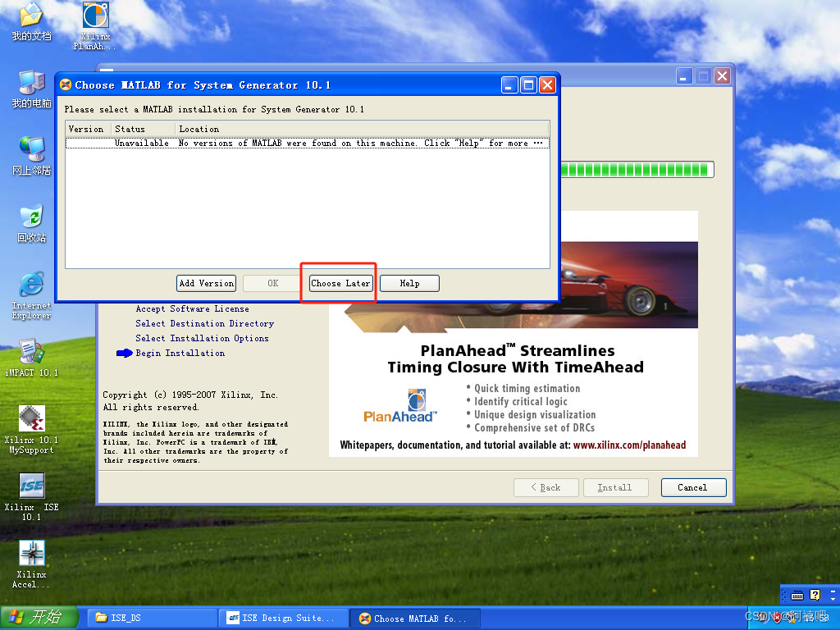This screenshot has height=630, width=840.
Task: Switch to ISE_DS taskbar folder
Action: tap(152, 618)
